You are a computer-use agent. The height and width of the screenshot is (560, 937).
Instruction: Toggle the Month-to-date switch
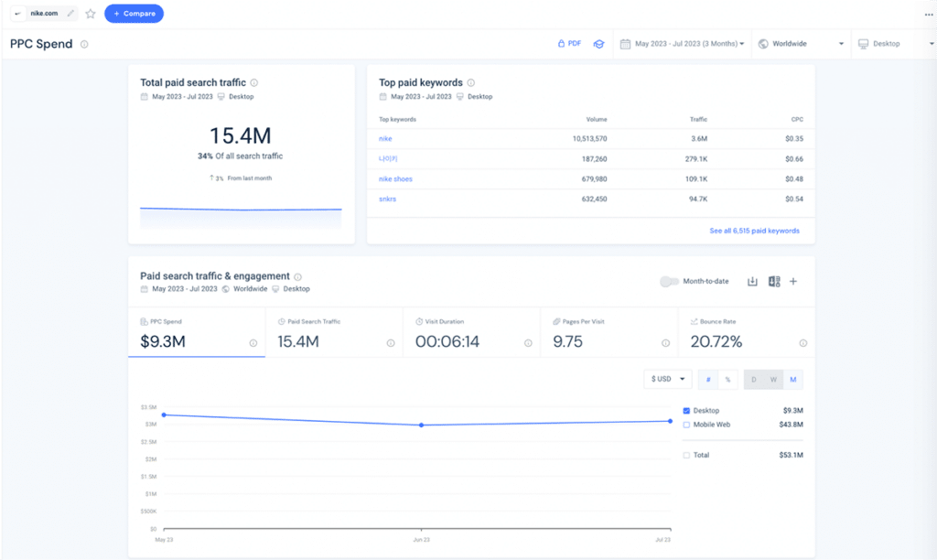pyautogui.click(x=669, y=282)
